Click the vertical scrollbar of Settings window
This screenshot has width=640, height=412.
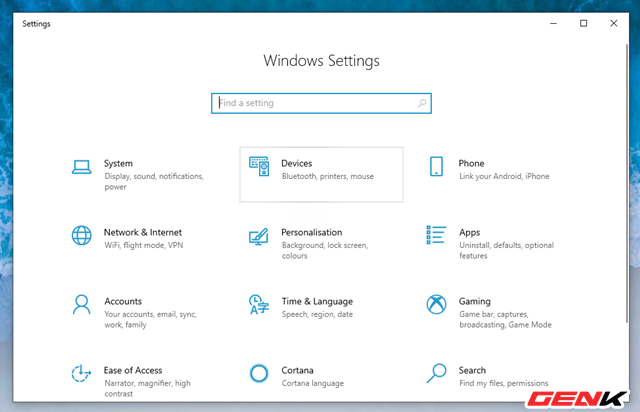point(627,184)
